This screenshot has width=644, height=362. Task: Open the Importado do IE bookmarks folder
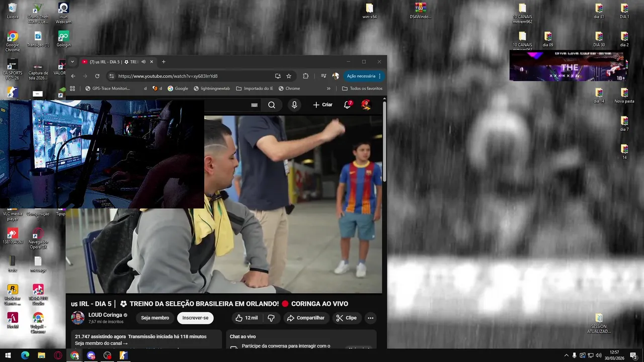point(255,88)
